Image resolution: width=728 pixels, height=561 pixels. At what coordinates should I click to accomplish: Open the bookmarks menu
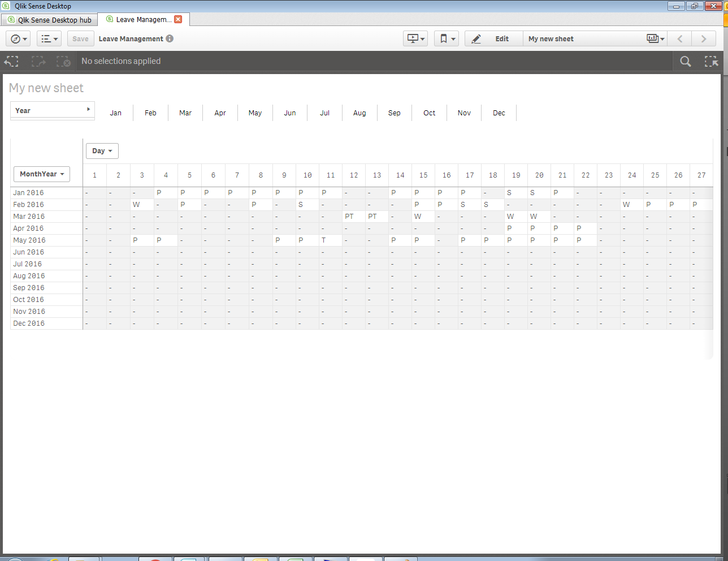coord(447,38)
